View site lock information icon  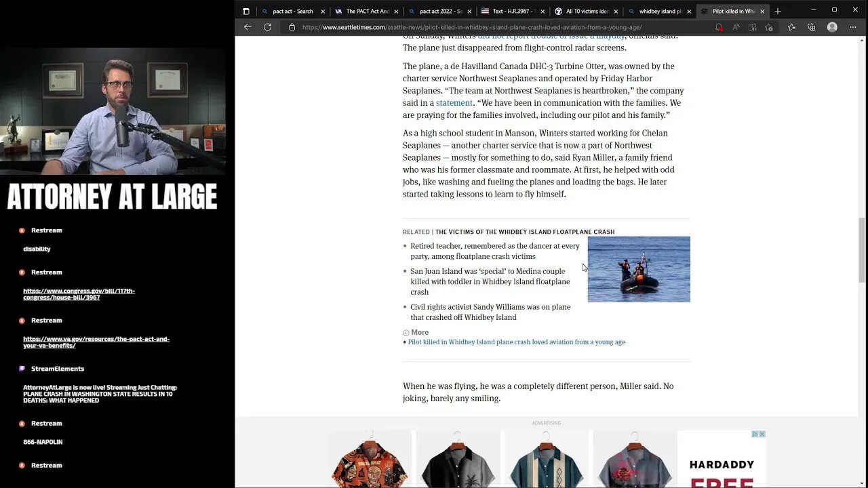coord(292,27)
